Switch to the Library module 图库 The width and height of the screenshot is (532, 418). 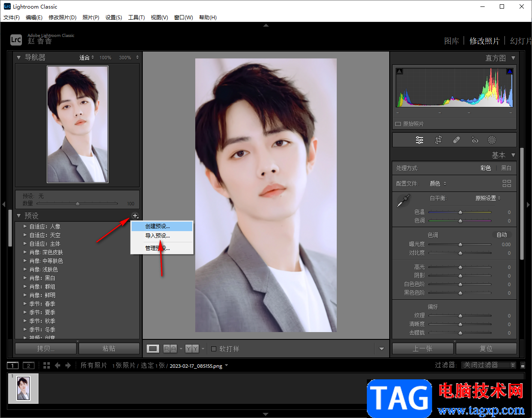452,41
